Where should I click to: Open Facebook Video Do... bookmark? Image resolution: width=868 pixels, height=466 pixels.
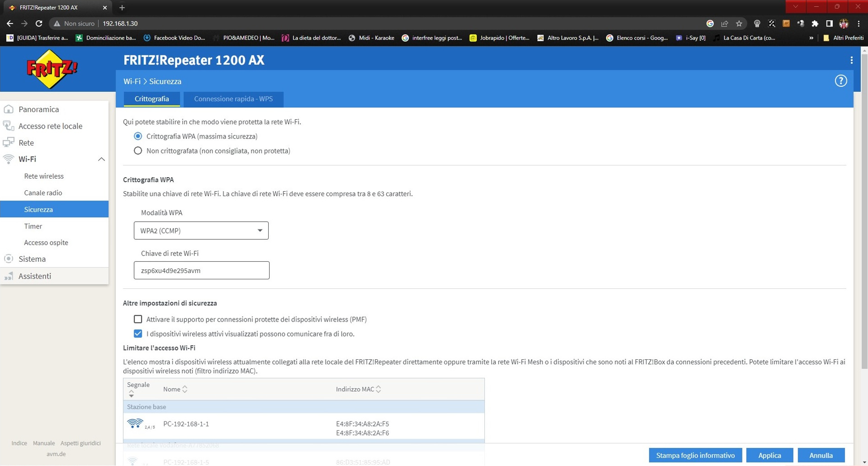click(x=174, y=38)
